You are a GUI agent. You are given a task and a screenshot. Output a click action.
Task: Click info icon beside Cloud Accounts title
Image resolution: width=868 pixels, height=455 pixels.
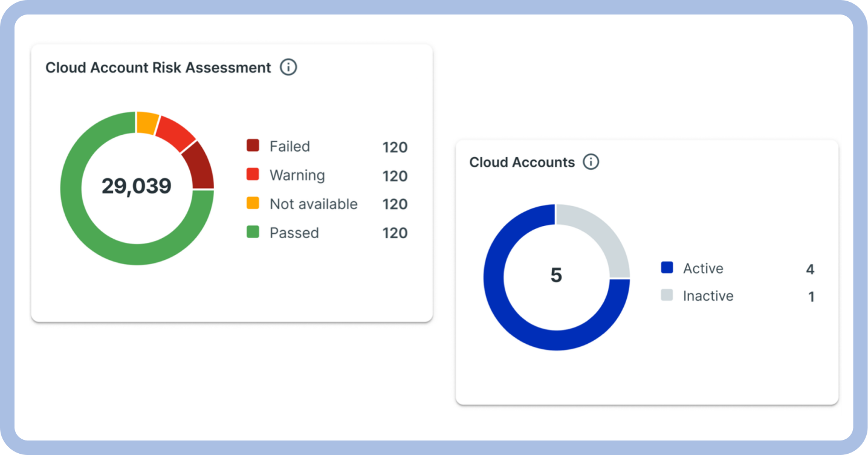[591, 162]
